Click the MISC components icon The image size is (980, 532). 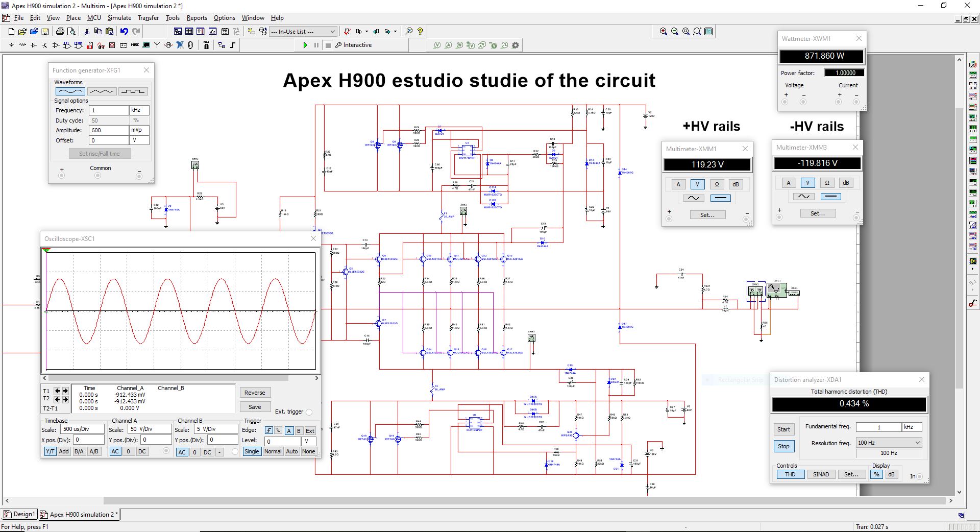coord(135,45)
